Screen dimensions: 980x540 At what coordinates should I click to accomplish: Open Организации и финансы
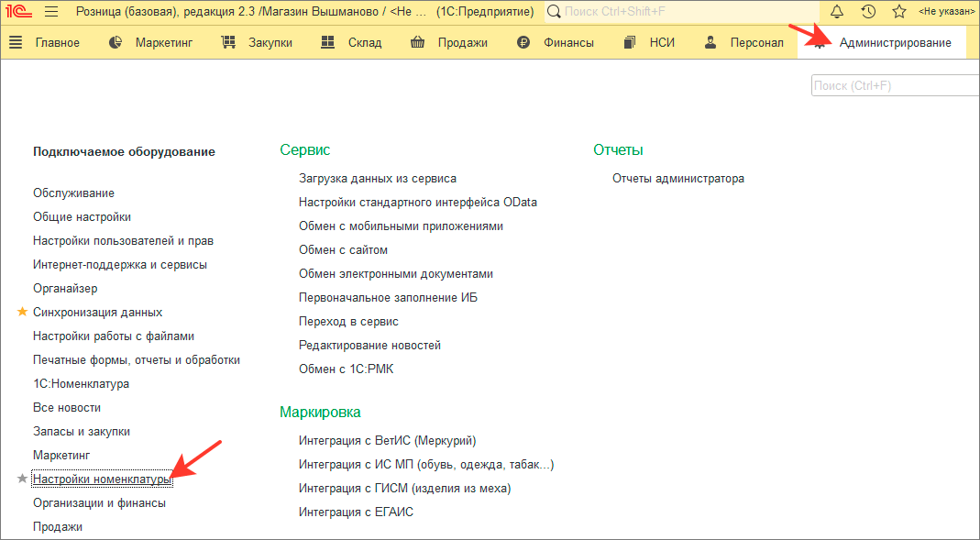coord(99,503)
